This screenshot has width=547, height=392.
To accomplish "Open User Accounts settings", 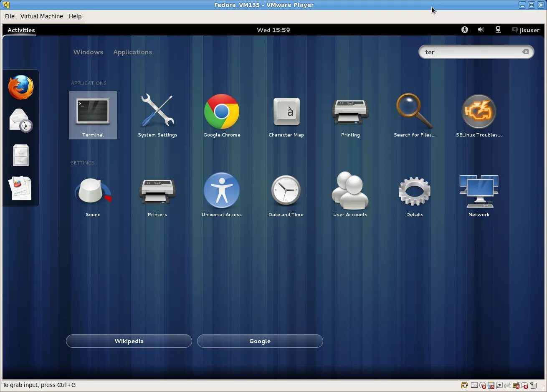I will (x=350, y=195).
